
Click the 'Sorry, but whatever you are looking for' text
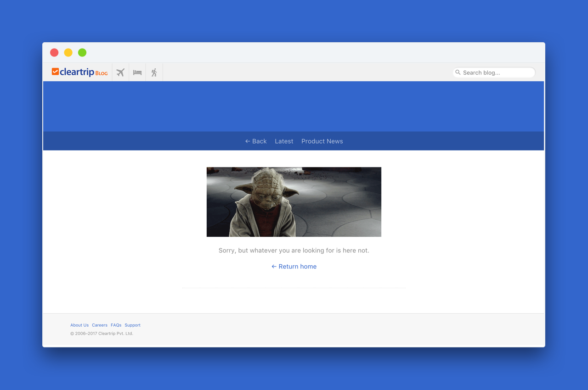pos(294,251)
